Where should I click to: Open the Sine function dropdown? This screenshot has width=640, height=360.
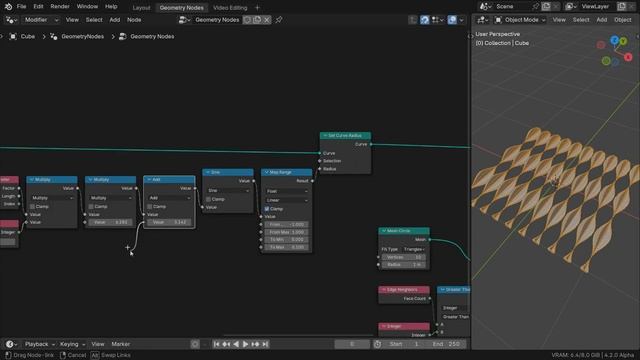pos(228,190)
